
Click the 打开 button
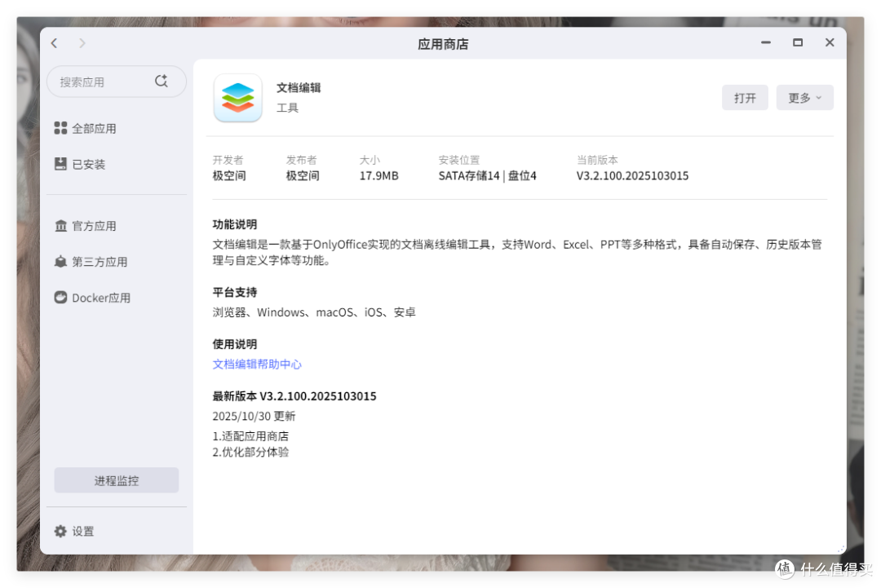(x=745, y=98)
